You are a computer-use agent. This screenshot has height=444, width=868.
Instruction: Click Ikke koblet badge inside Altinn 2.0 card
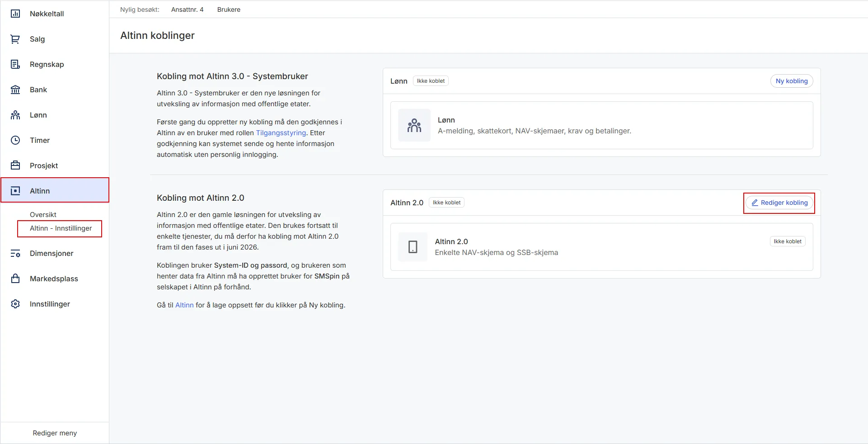pyautogui.click(x=788, y=241)
